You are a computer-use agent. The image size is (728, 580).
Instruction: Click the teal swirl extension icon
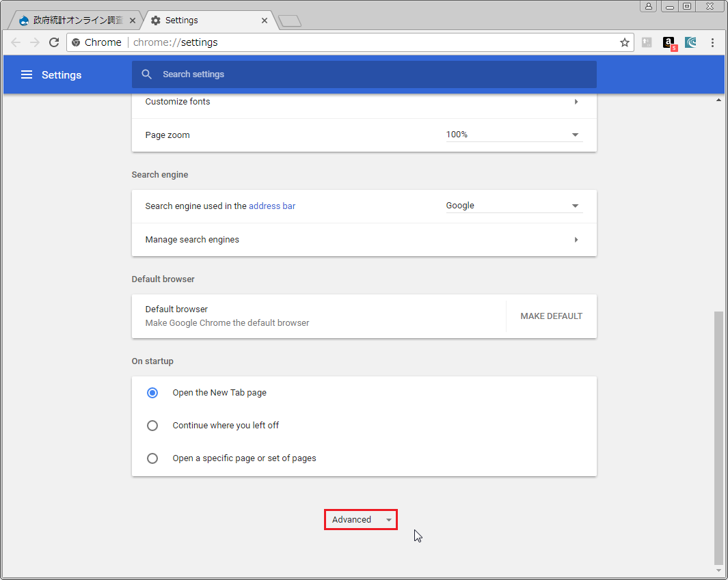(x=690, y=42)
